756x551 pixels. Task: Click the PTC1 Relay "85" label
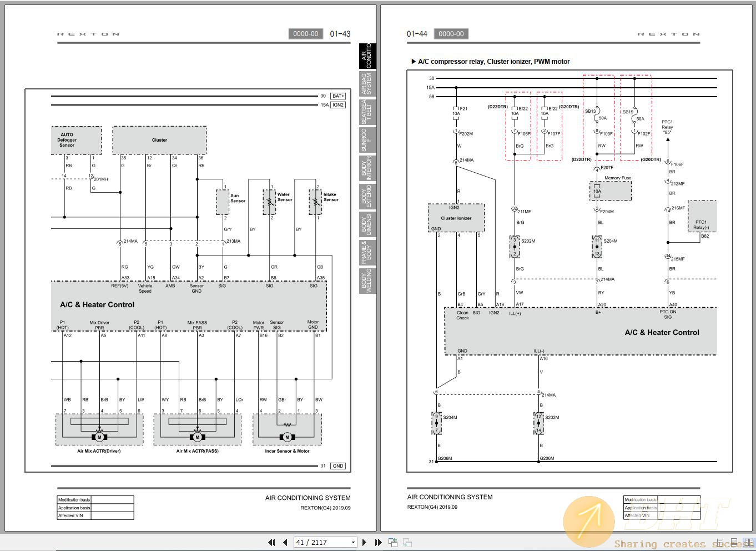pos(667,127)
